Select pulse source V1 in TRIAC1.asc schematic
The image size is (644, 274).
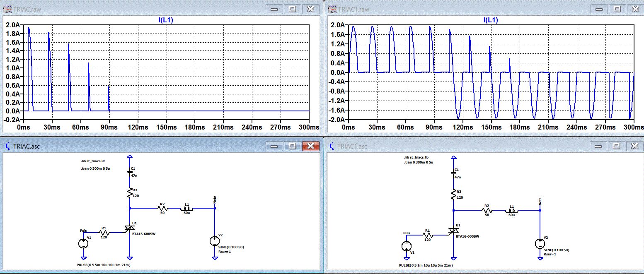407,246
